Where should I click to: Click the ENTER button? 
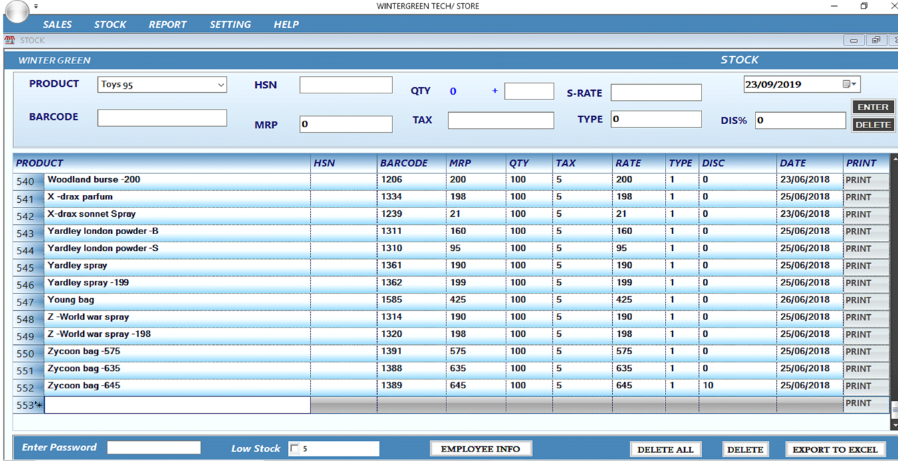tap(873, 107)
